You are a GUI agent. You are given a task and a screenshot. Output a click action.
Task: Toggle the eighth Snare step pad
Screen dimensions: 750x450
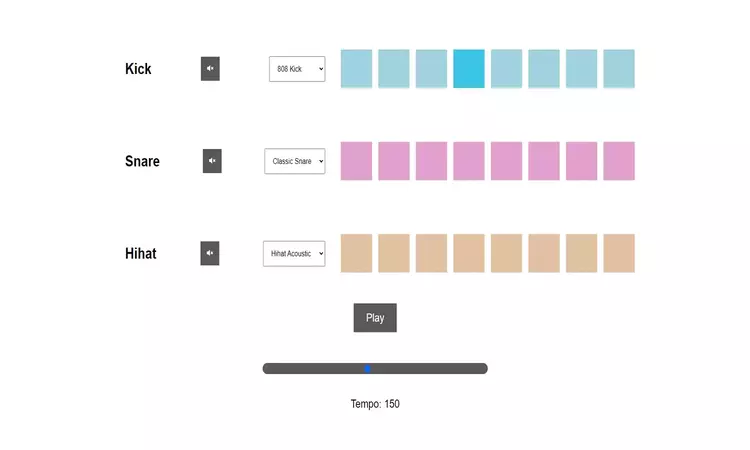(619, 161)
